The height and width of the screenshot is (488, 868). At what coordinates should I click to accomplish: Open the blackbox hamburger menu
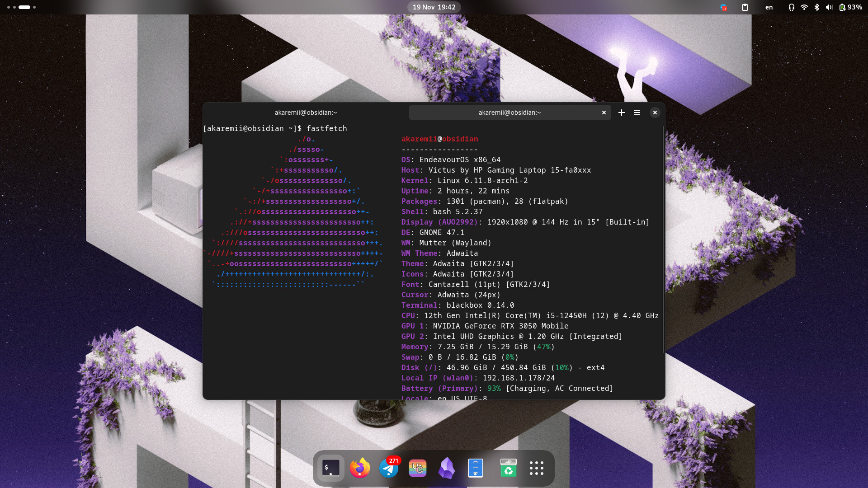point(637,113)
